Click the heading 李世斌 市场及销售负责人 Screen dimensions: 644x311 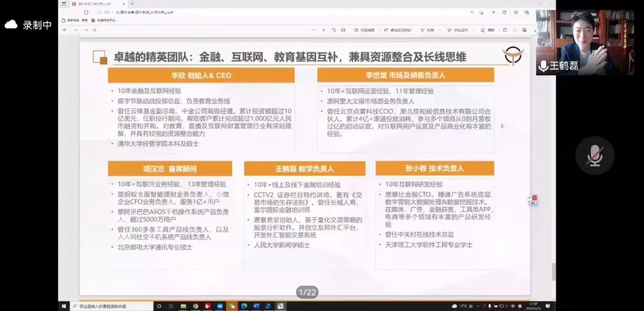coord(406,75)
